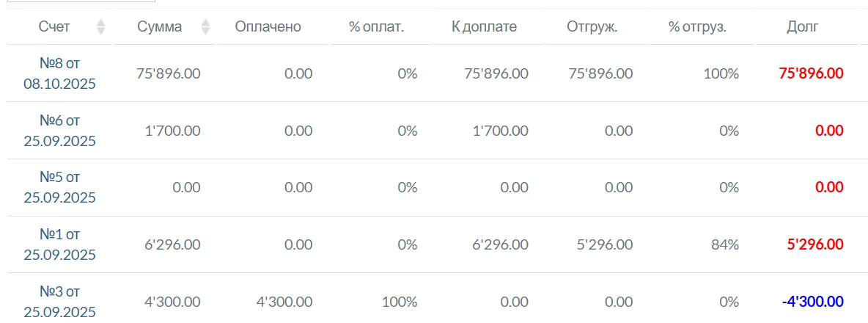Viewport: 868px width, 323px height.
Task: Select the Оплачено column header
Action: click(268, 27)
